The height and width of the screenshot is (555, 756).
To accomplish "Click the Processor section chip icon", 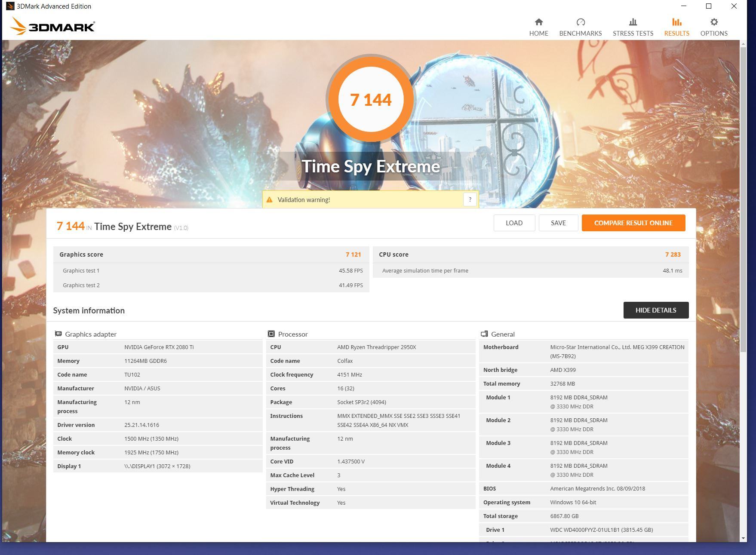I will 271,334.
